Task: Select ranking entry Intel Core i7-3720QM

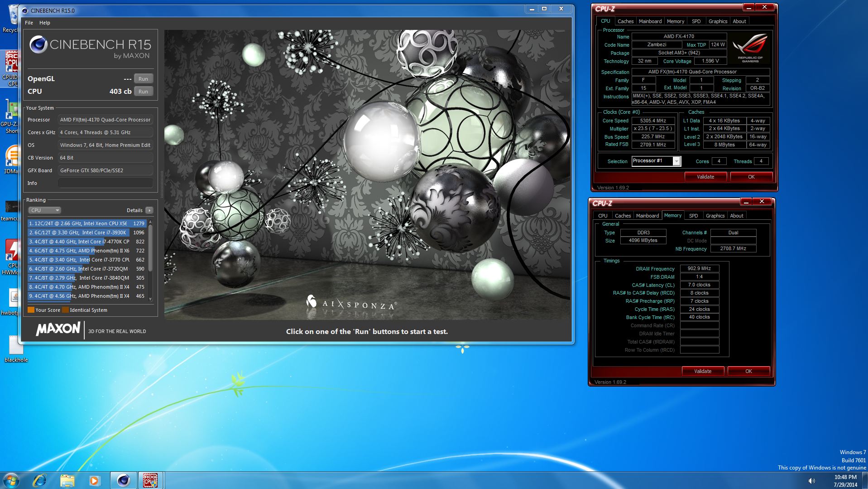Action: point(86,269)
